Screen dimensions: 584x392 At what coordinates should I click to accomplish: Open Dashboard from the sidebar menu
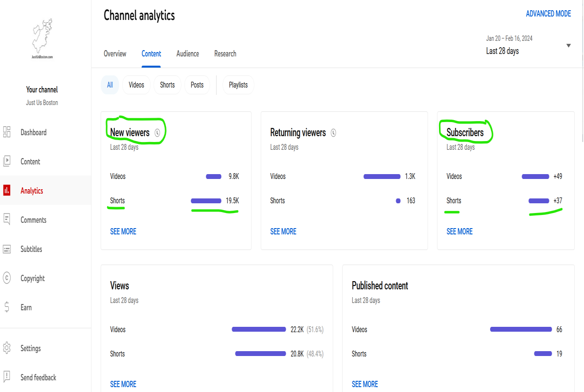coord(34,132)
